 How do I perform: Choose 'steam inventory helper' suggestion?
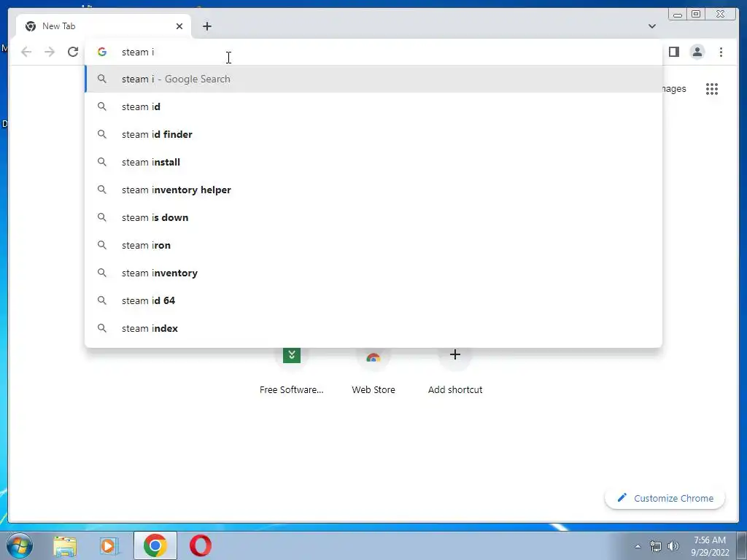[373, 190]
